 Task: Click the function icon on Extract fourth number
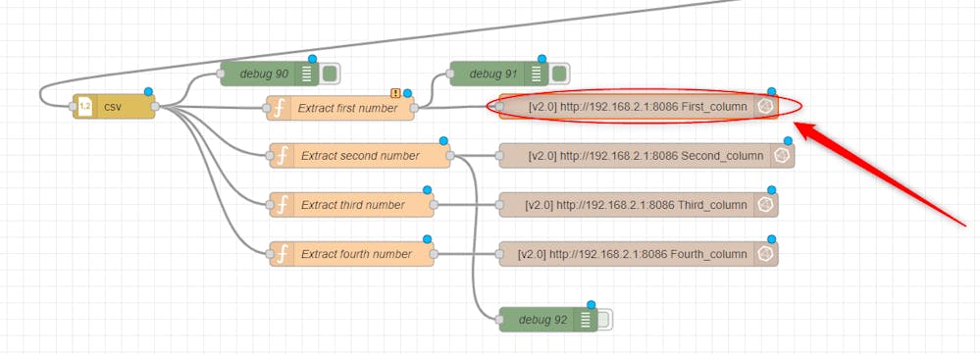click(283, 254)
